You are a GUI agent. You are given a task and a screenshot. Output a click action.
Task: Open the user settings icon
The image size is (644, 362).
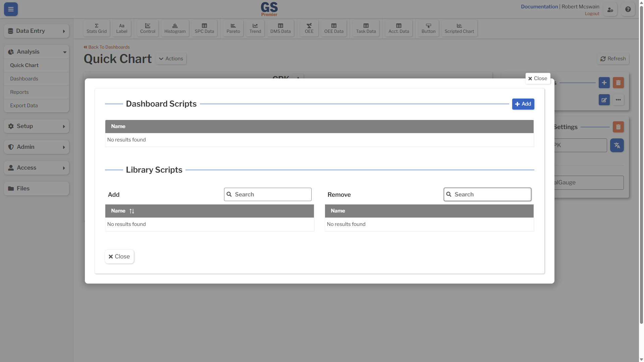click(610, 9)
